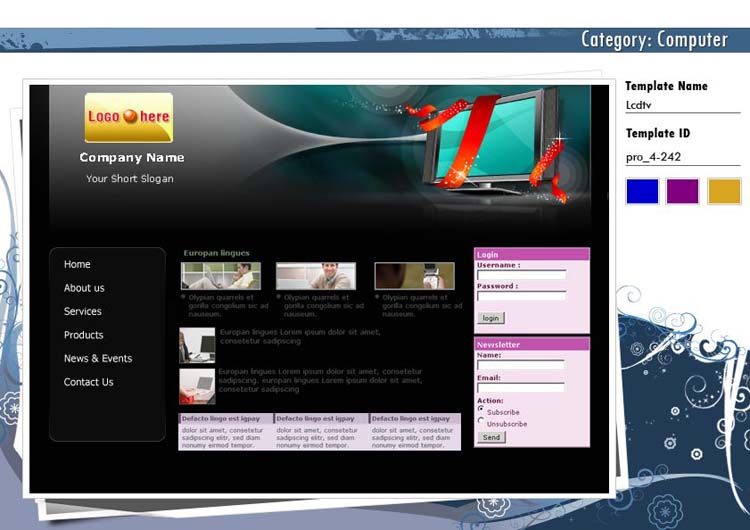Open the Contact Us menu item

[89, 382]
